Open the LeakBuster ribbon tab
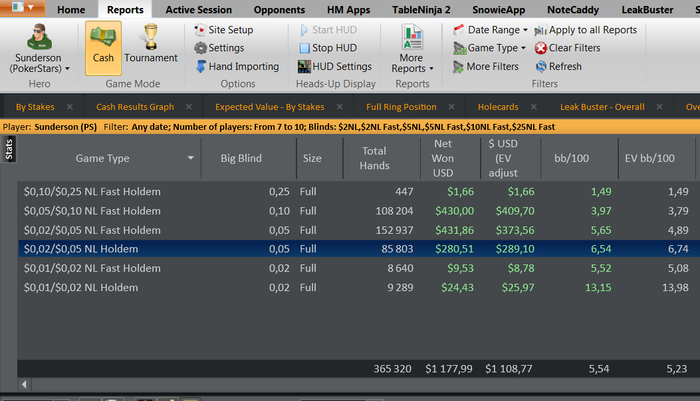This screenshot has height=401, width=700. [647, 9]
